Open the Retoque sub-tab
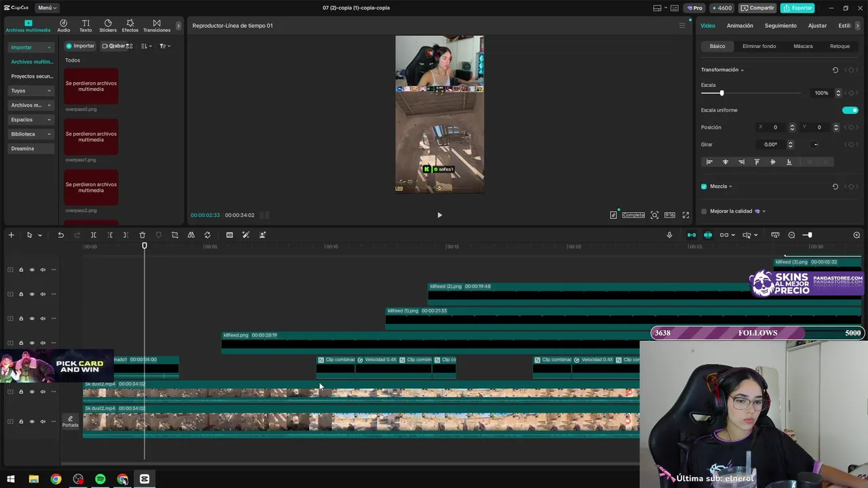 pyautogui.click(x=840, y=46)
